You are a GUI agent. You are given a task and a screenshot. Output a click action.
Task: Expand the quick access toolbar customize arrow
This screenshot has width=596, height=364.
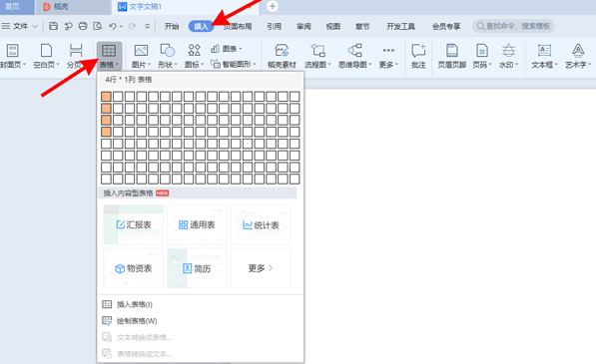(147, 26)
